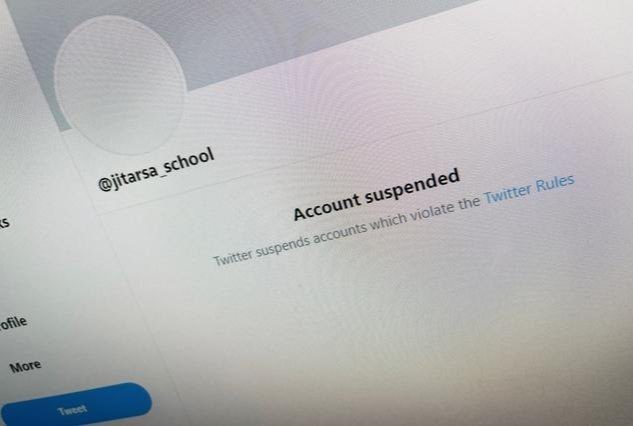Image resolution: width=633 pixels, height=426 pixels.
Task: Open the Twitter Rules link
Action: [x=529, y=189]
